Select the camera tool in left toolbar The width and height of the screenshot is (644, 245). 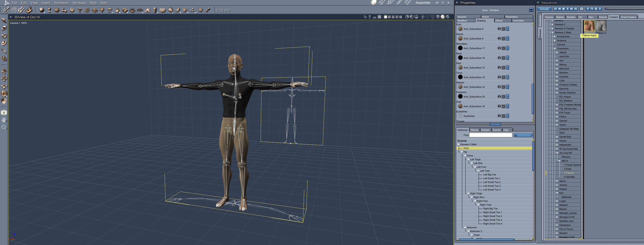[4, 112]
